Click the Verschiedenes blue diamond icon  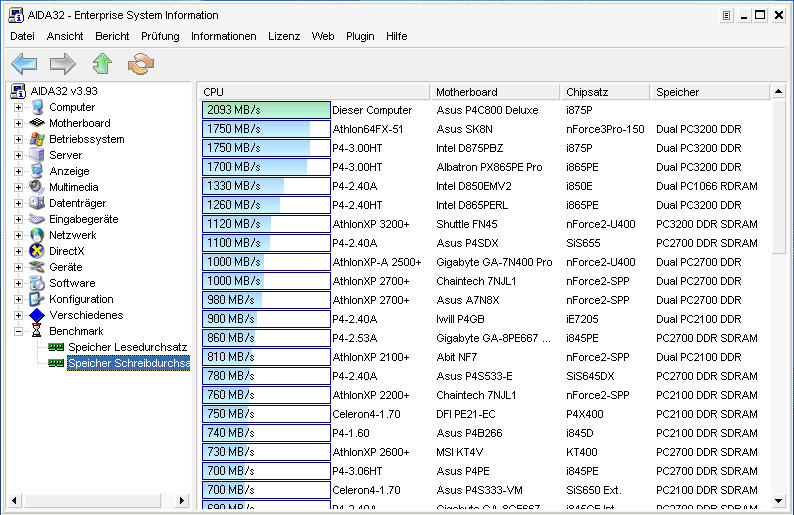tap(37, 315)
